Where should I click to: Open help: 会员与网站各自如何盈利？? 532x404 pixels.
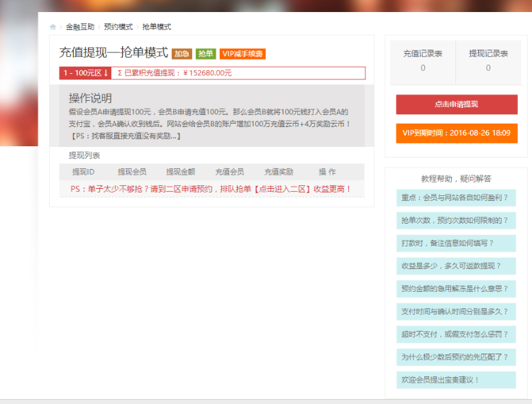pos(456,198)
